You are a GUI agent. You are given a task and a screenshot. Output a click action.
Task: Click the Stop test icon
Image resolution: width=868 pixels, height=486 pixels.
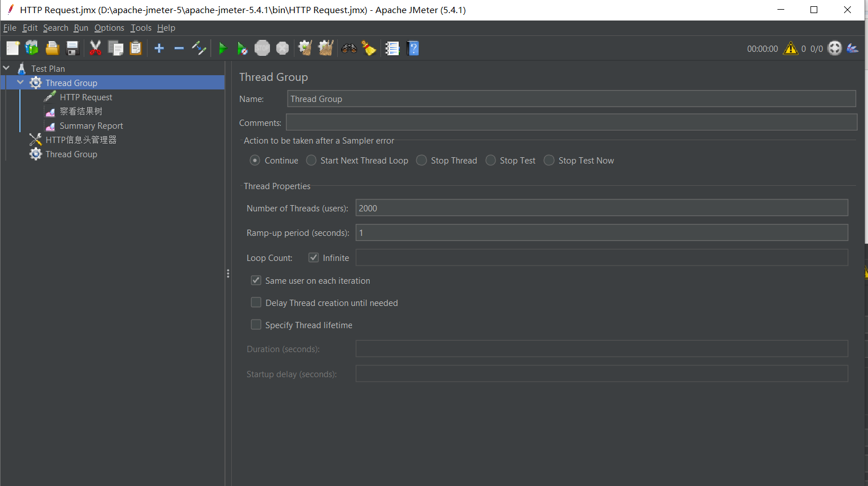pyautogui.click(x=262, y=48)
